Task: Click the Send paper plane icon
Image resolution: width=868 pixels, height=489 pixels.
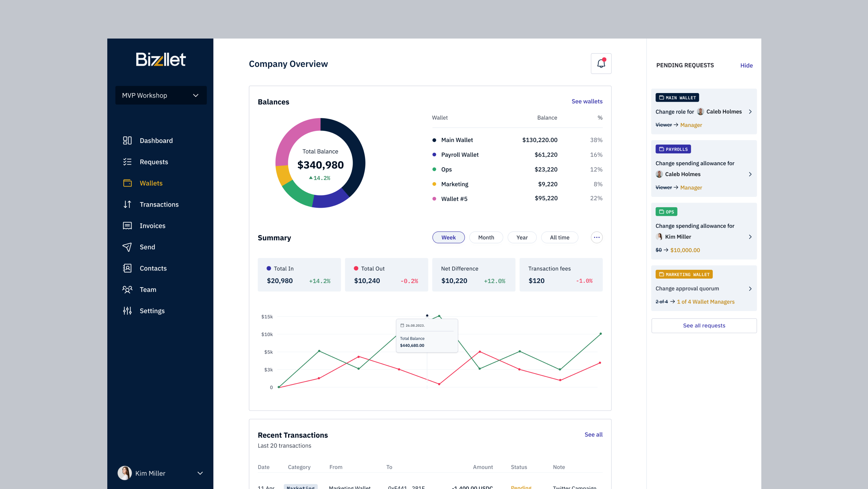Action: tap(127, 247)
